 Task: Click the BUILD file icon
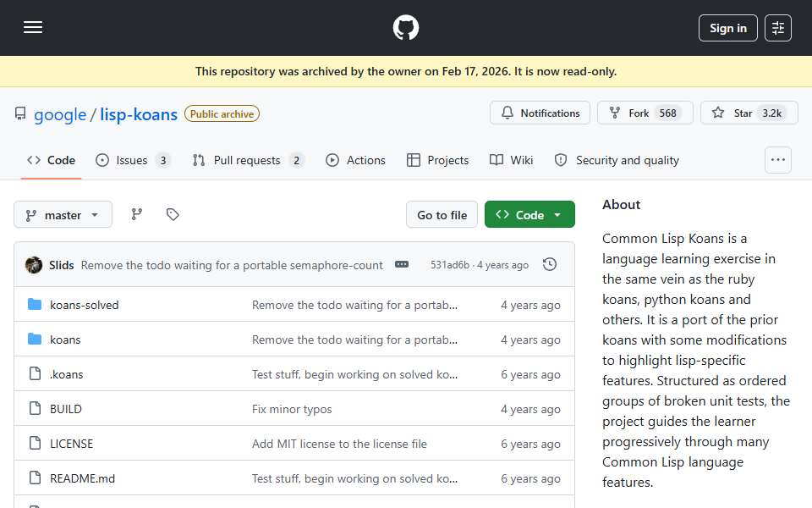[x=35, y=408]
